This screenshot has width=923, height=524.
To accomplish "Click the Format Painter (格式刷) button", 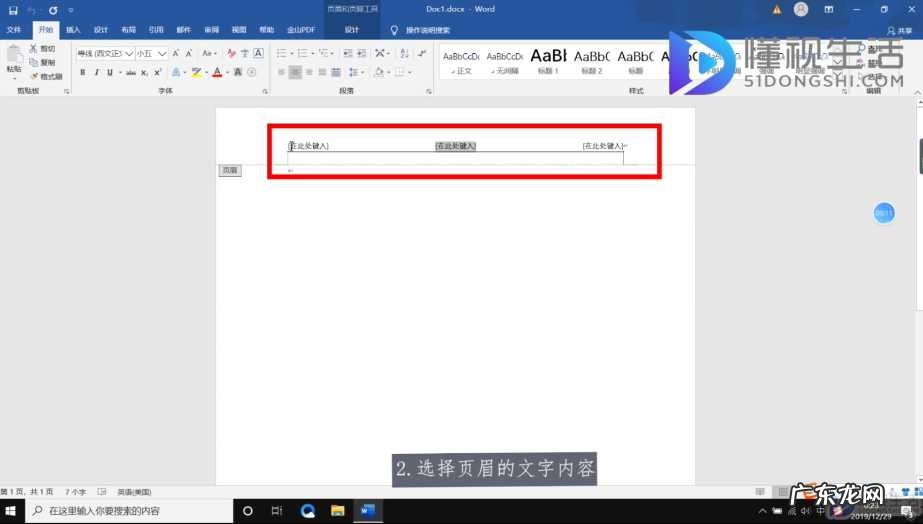I will pos(46,76).
